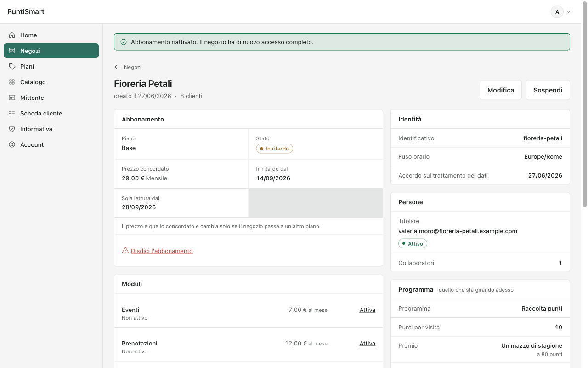Select Negozi in the sidebar
Viewport: 588px width, 368px height.
click(51, 51)
